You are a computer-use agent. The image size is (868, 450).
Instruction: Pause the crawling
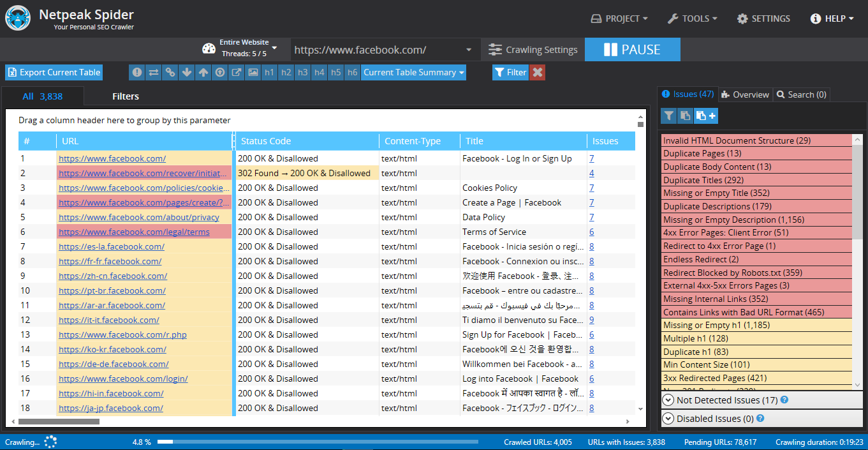[x=633, y=50]
